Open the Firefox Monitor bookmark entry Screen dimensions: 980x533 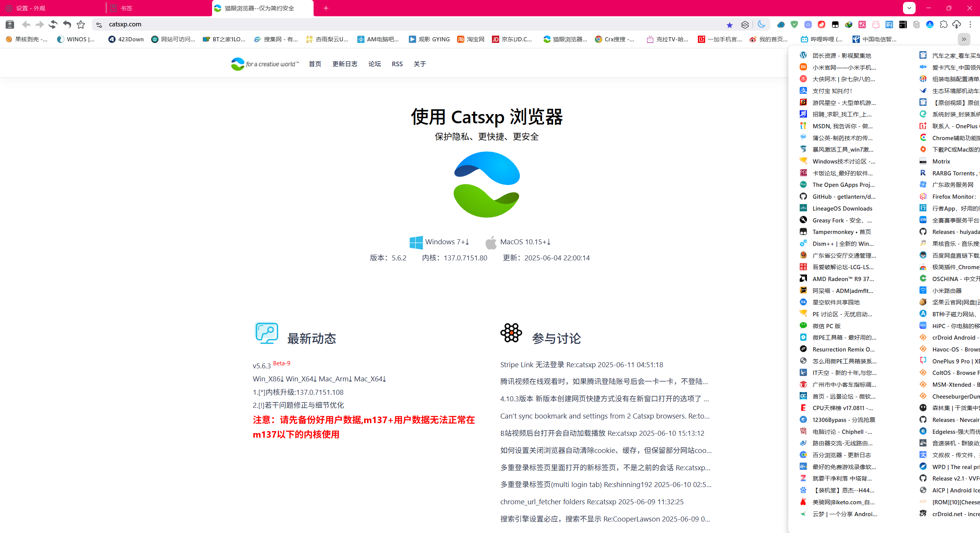(949, 196)
